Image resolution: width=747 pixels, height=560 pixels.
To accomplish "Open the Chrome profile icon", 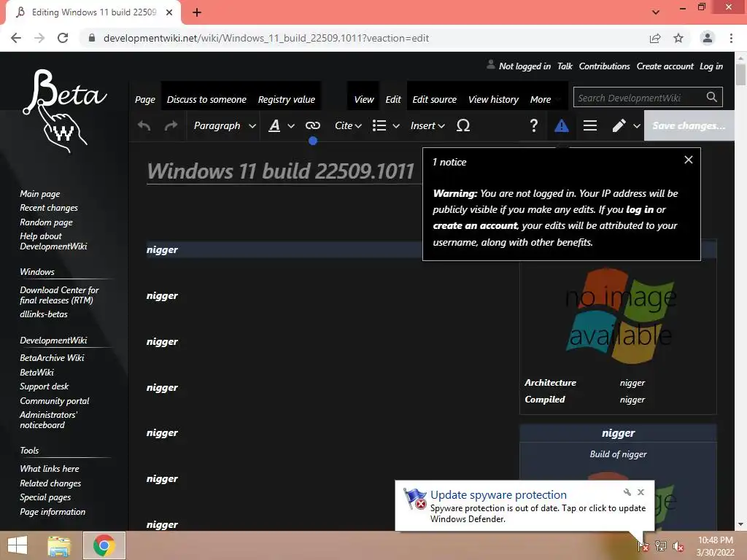I will coord(708,38).
